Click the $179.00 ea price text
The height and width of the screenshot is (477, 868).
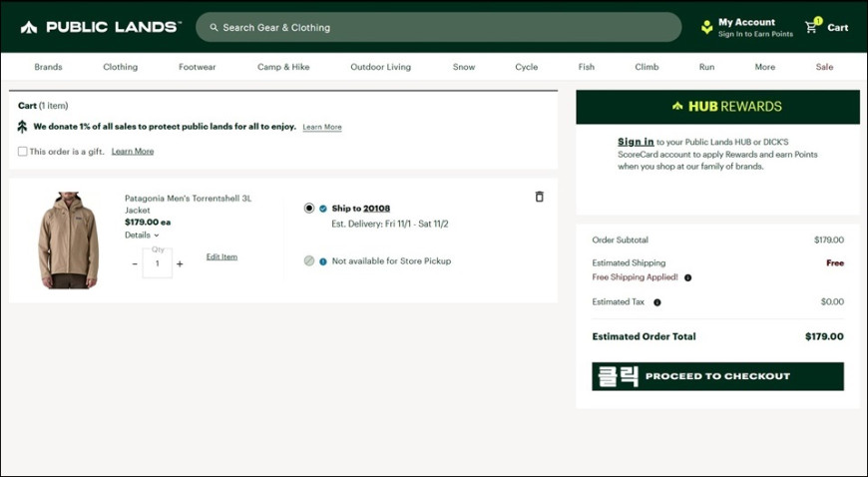point(148,223)
